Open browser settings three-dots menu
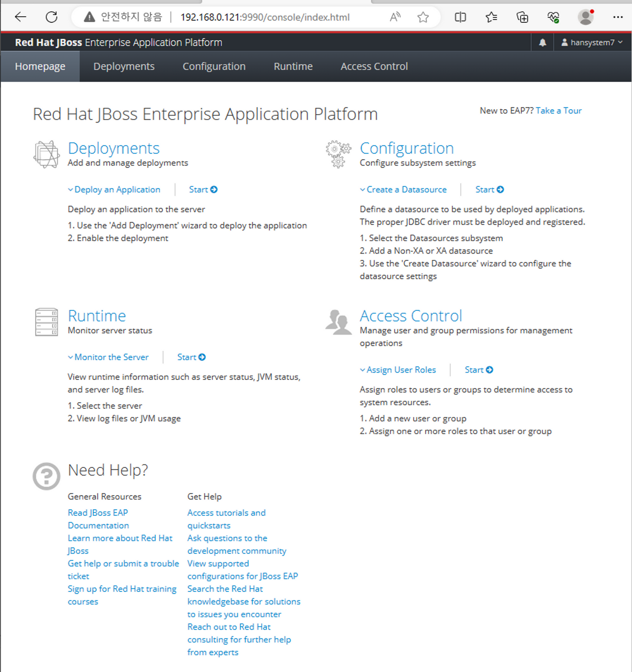 (618, 17)
